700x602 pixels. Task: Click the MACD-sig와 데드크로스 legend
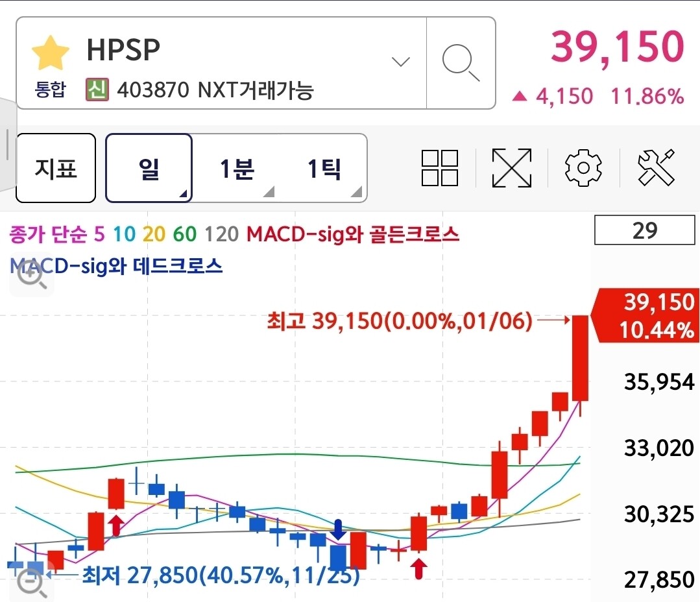tap(116, 266)
